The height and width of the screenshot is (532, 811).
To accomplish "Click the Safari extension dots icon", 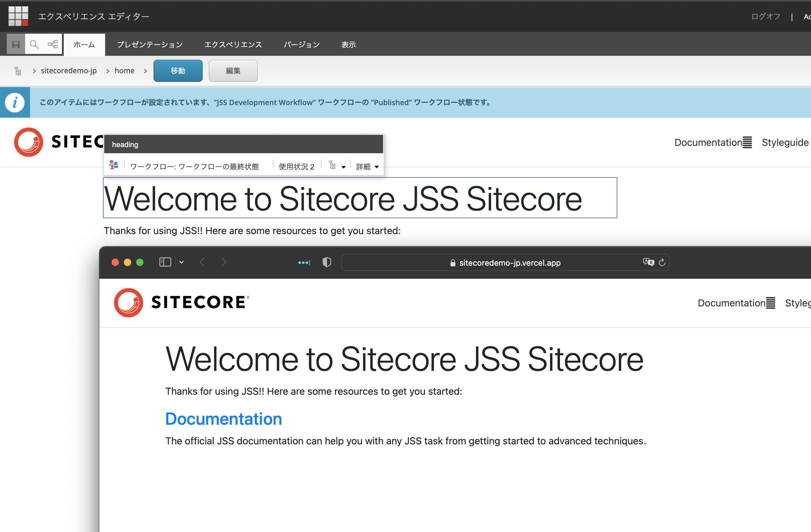I will [304, 262].
